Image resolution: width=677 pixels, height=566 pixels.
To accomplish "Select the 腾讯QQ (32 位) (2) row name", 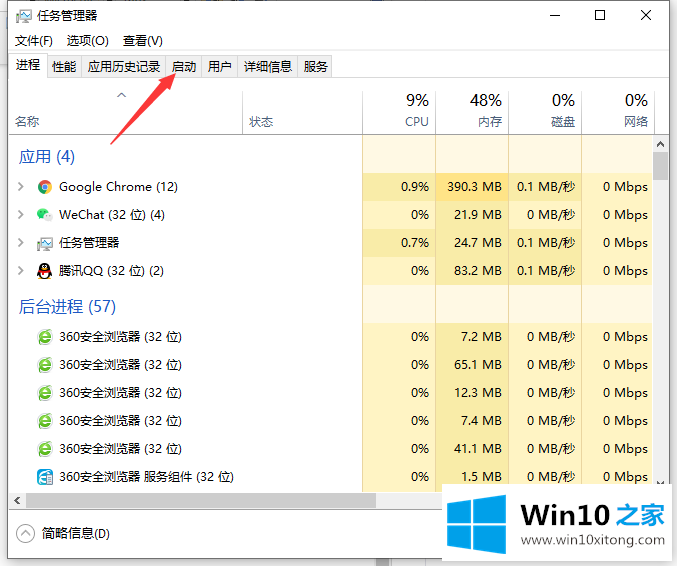I will tap(111, 271).
